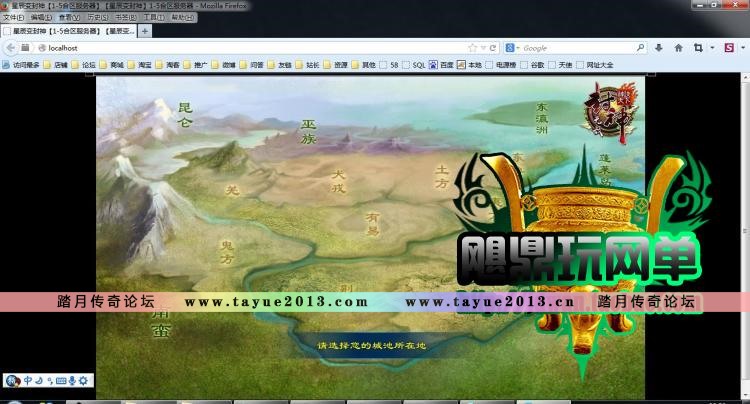Open the 网址大全 bookmark link

[x=595, y=65]
